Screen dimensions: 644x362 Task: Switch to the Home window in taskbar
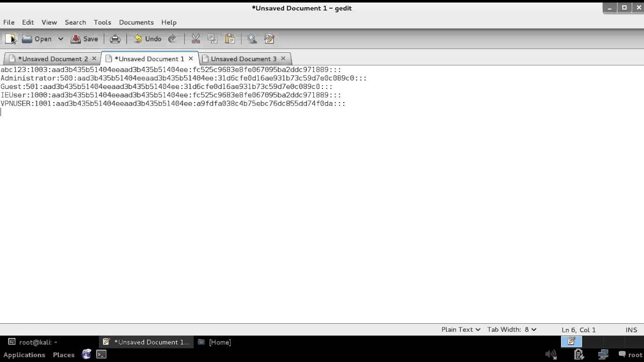[x=215, y=342]
